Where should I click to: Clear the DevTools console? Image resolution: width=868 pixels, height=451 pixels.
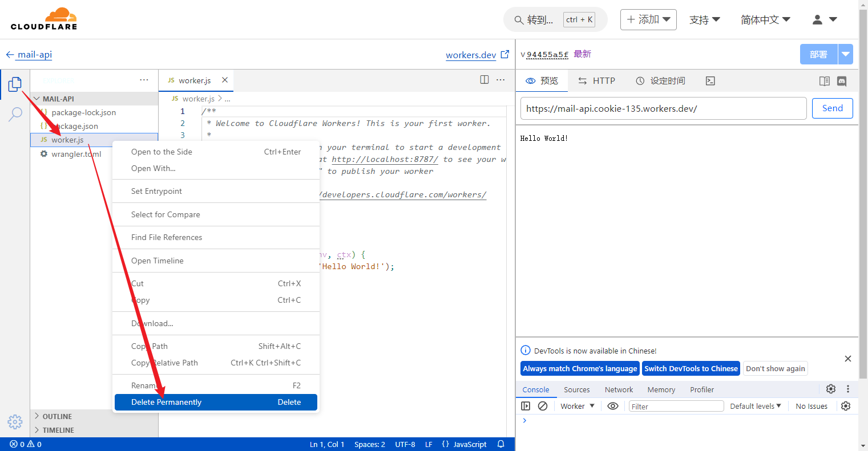(543, 406)
